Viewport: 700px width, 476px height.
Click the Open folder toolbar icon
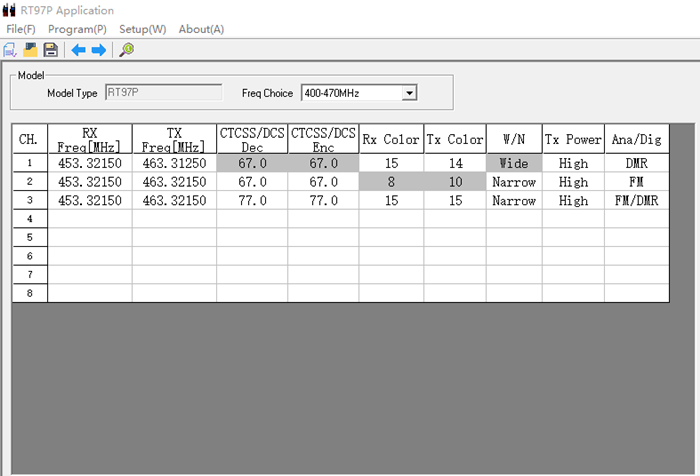pos(30,49)
